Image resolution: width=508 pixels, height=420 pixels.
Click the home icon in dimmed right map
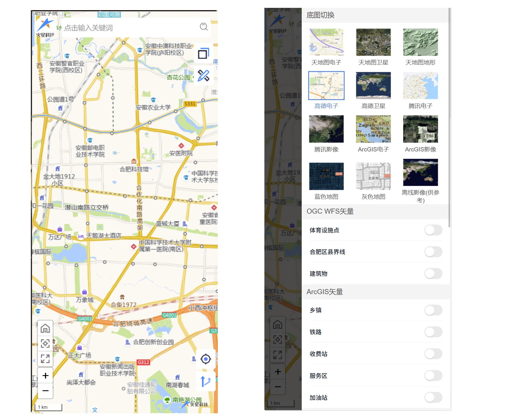(x=278, y=324)
